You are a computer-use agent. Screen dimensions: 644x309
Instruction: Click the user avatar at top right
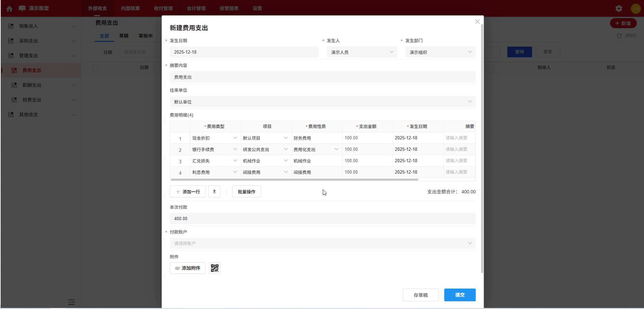point(636,8)
